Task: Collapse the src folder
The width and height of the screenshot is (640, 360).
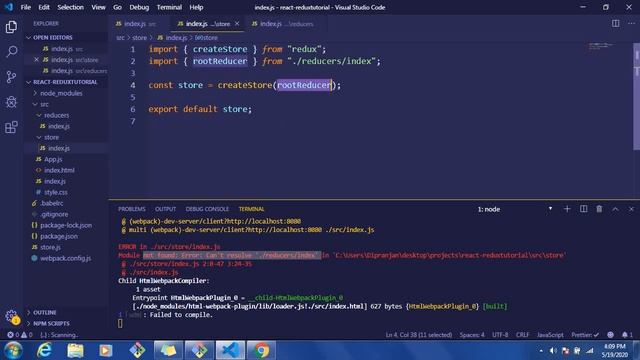Action: click(44, 104)
